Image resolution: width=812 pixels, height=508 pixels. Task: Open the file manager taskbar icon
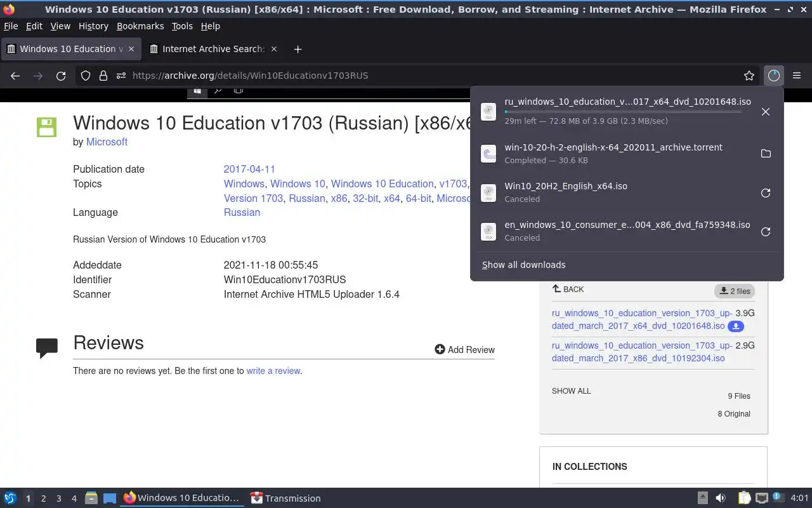(x=91, y=498)
